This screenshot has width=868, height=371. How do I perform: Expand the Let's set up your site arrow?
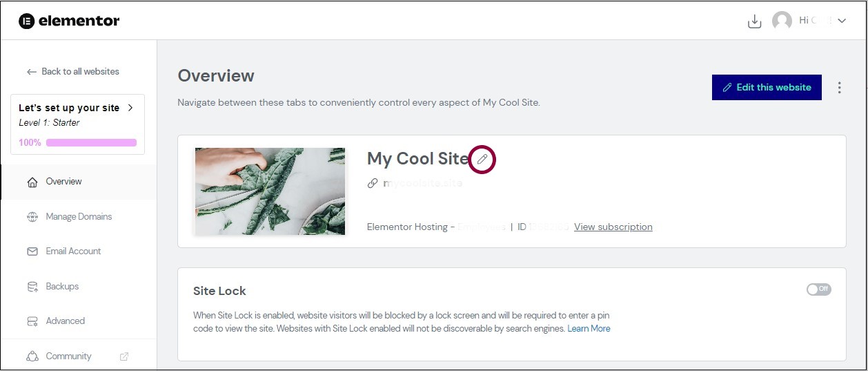(x=130, y=108)
